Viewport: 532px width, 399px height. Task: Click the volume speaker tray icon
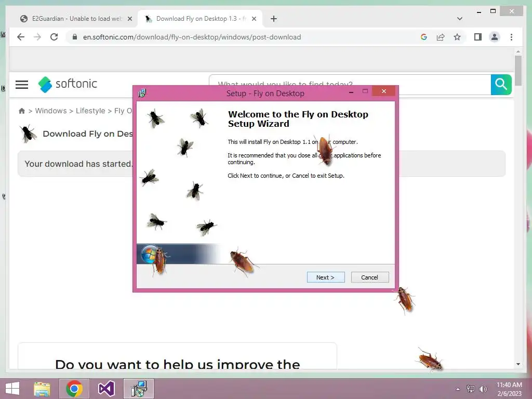click(x=483, y=389)
